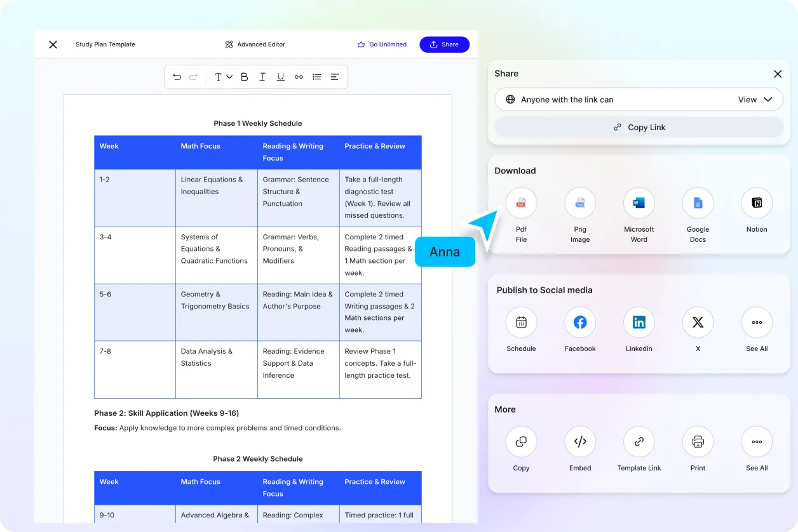Publish to Linkedin

[x=639, y=323]
